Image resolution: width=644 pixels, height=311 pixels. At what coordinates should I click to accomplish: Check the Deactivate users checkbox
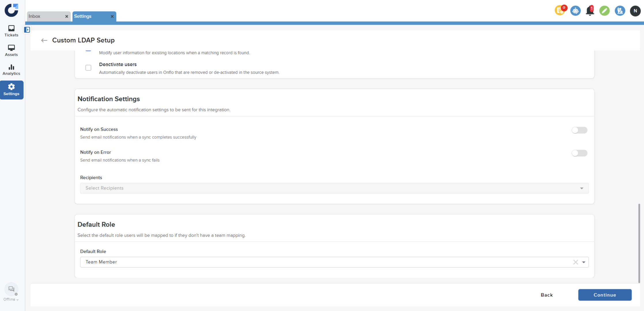[x=88, y=68]
